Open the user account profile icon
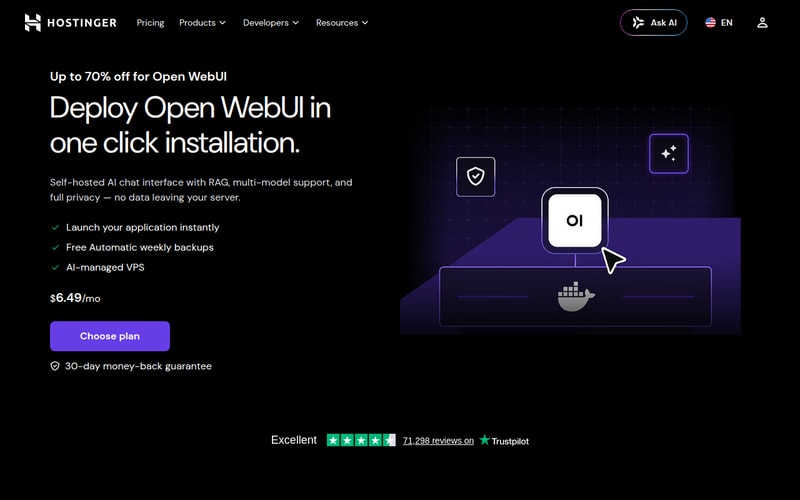 pos(762,22)
